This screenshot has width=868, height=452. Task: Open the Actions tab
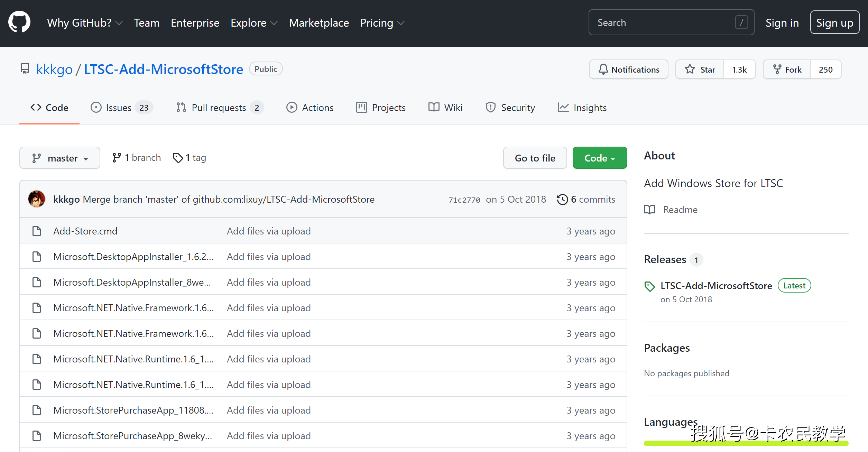[x=310, y=108]
